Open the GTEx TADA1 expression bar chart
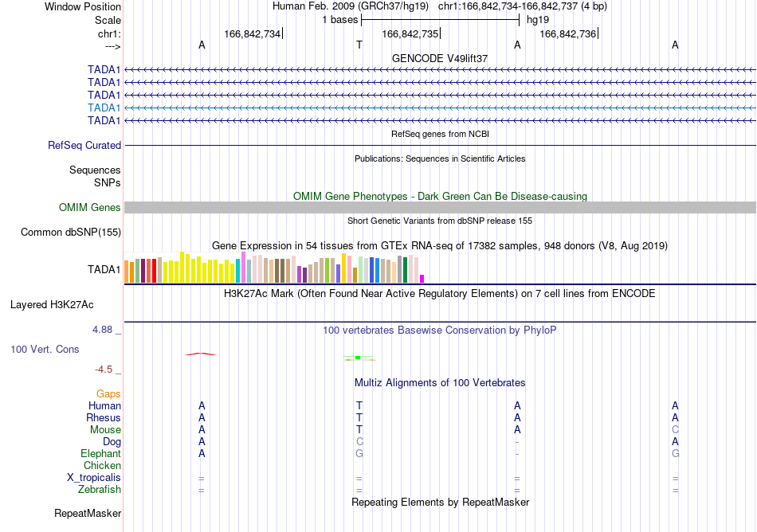Screen dimensions: 757x532 (274, 268)
